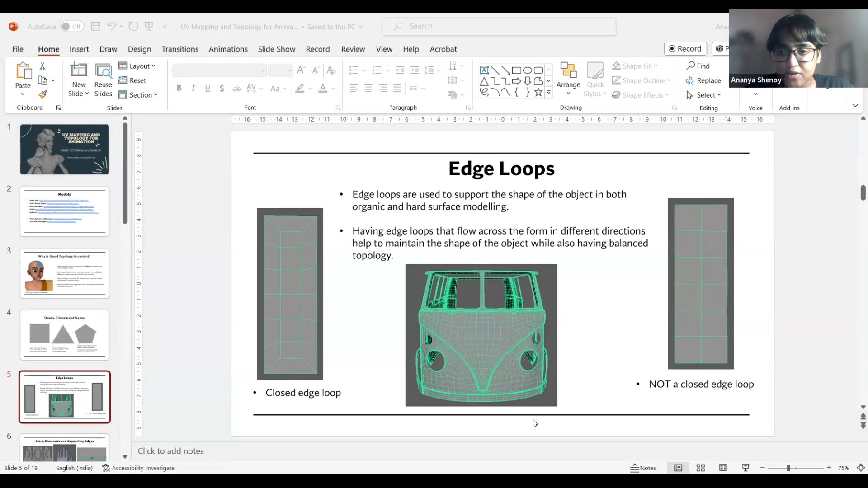The height and width of the screenshot is (488, 868).
Task: Select the star shape in gallery
Action: [538, 92]
